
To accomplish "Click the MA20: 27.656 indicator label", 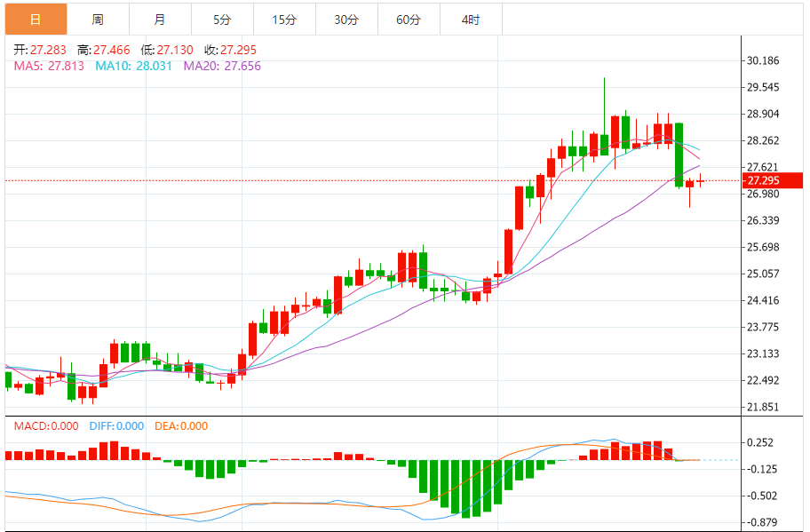I will [222, 66].
